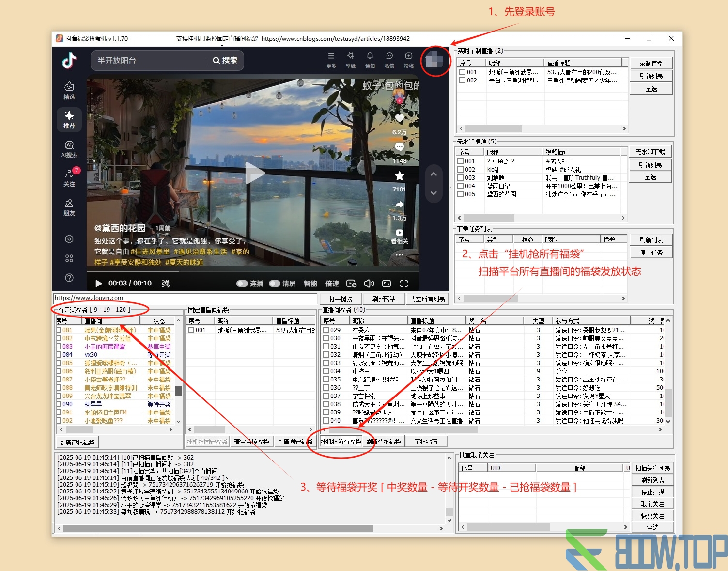The image size is (728, 571).
Task: Click the 停止任务 button
Action: [x=651, y=253]
